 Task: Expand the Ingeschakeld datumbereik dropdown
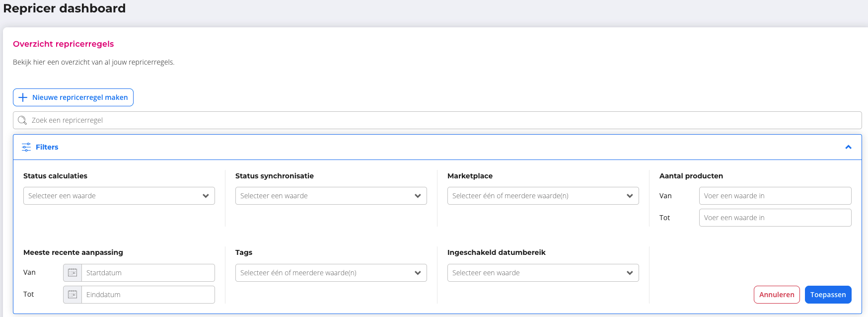pos(543,273)
